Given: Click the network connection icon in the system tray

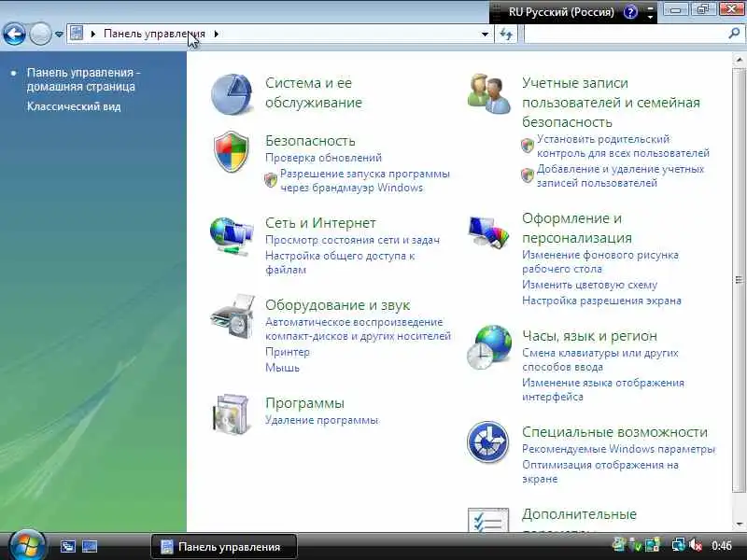Looking at the screenshot, I should point(678,545).
